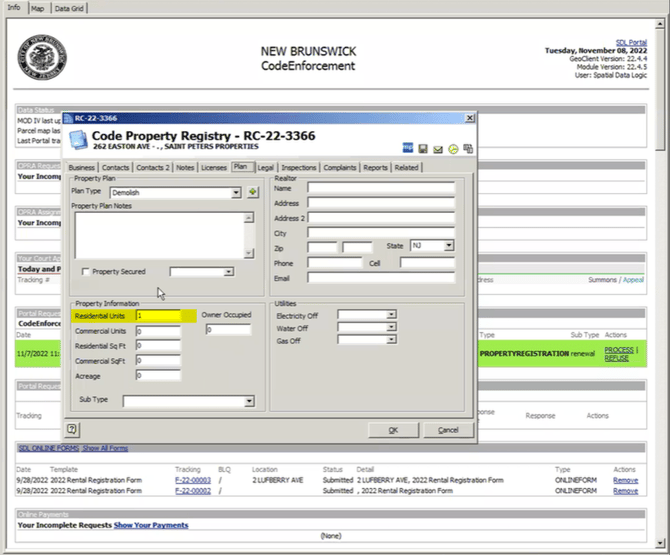Click the OK button
Viewport: 670px width, 555px height.
coord(393,430)
